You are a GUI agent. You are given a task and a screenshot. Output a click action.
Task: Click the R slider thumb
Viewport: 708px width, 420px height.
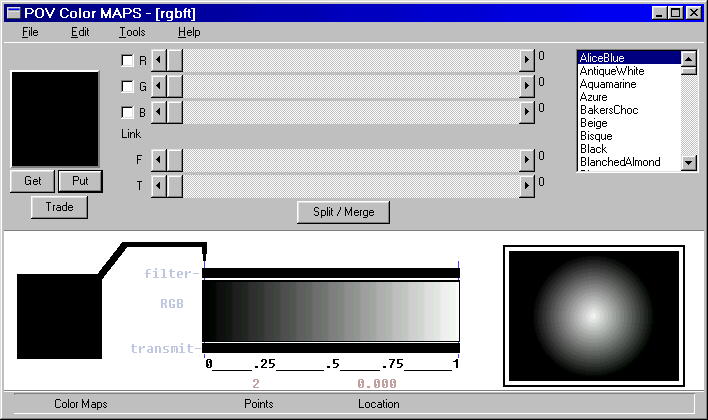[x=175, y=60]
